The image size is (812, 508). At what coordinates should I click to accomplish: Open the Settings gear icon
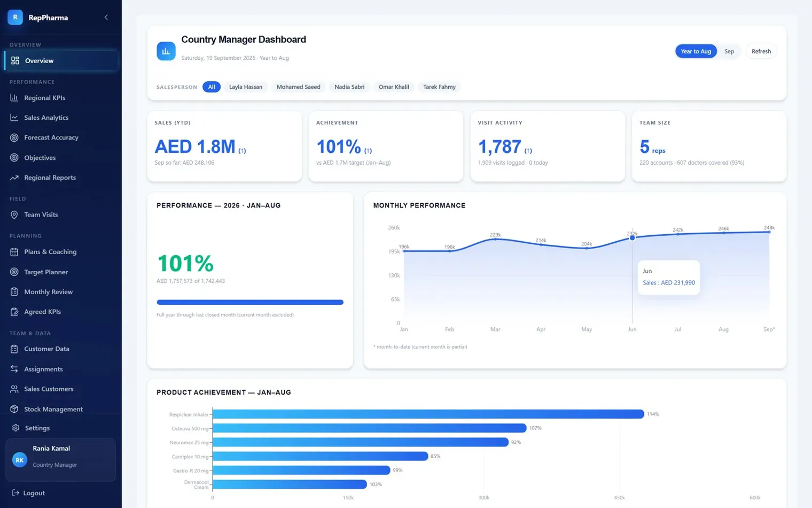[x=15, y=428]
